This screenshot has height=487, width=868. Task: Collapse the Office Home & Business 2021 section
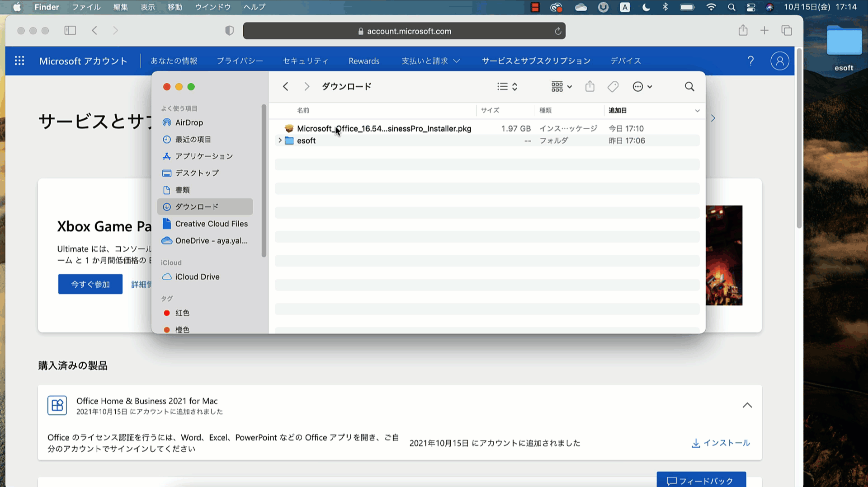coord(747,405)
